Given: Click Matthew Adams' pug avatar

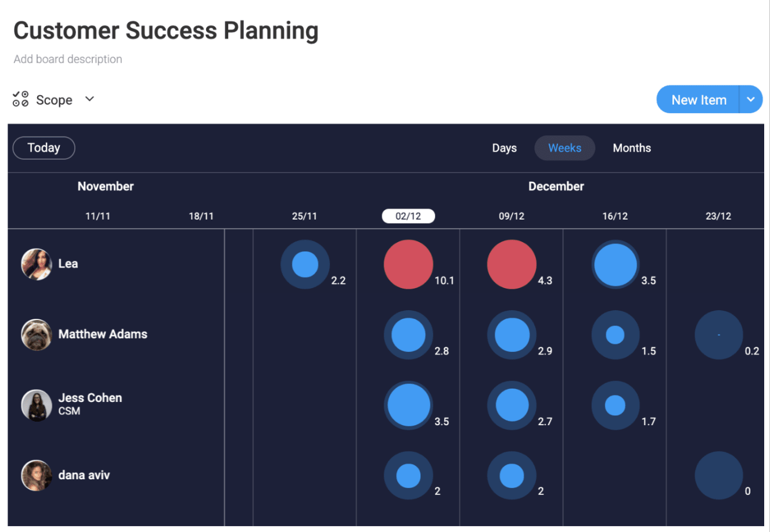Looking at the screenshot, I should pyautogui.click(x=36, y=335).
